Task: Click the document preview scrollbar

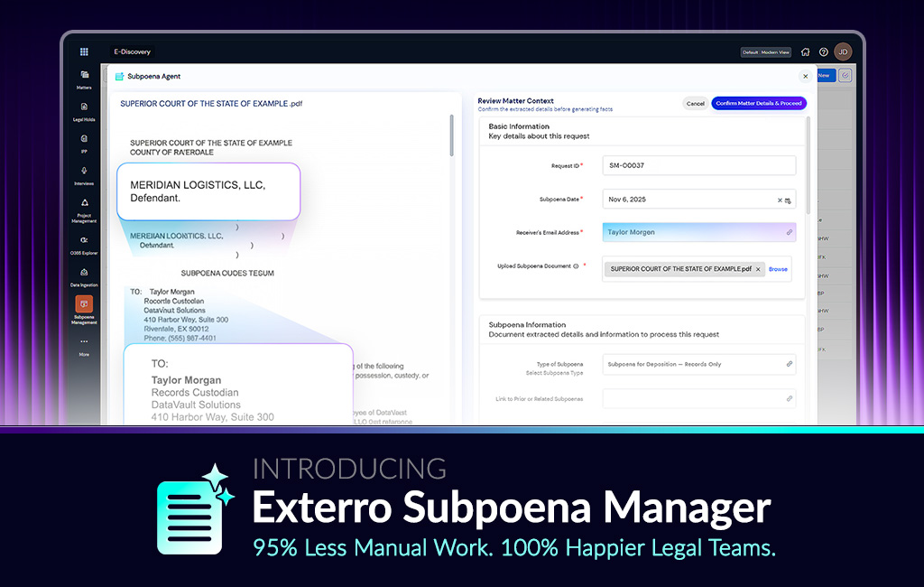Action: click(452, 135)
